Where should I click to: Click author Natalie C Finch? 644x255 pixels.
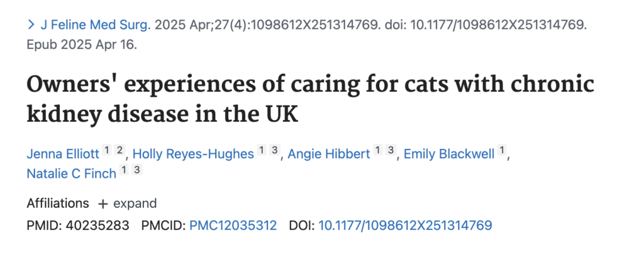pos(72,174)
